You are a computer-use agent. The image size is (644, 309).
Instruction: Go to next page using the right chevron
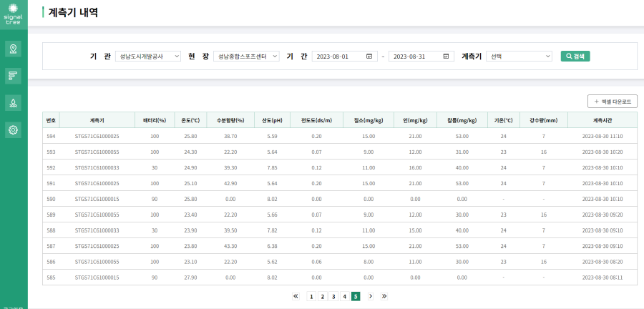(x=370, y=296)
